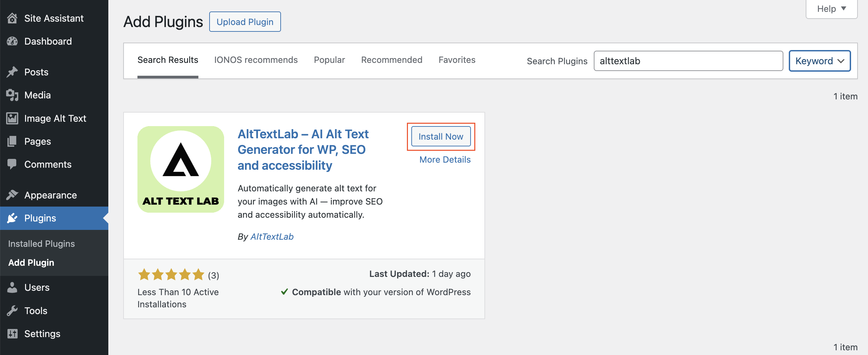Click the Site Assistant house icon
This screenshot has height=355, width=868.
tap(12, 18)
